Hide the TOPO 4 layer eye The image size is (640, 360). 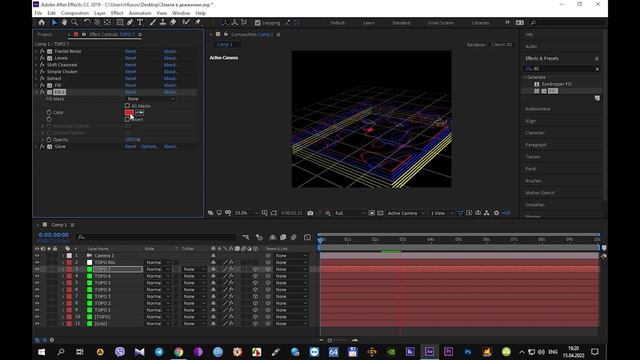point(37,290)
